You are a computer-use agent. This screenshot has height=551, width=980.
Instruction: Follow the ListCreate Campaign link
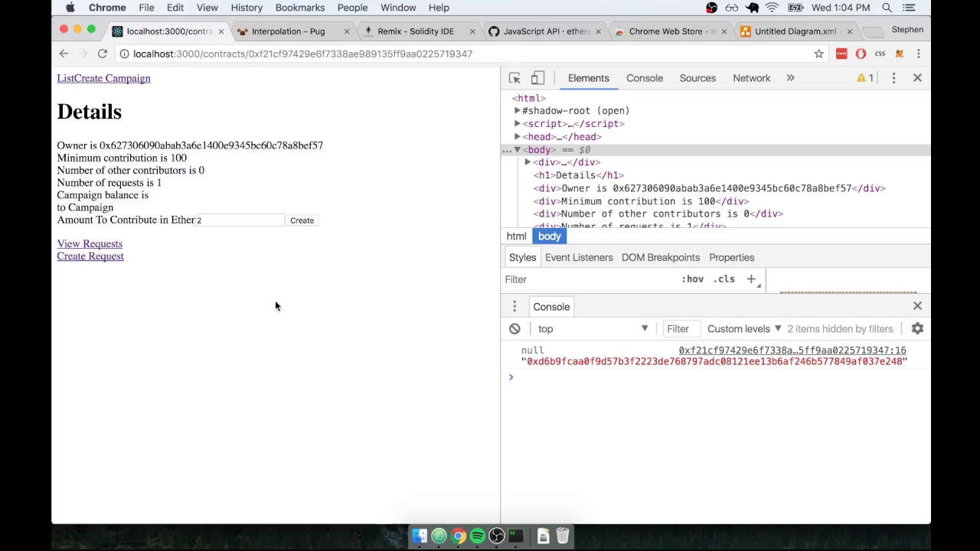tap(103, 78)
